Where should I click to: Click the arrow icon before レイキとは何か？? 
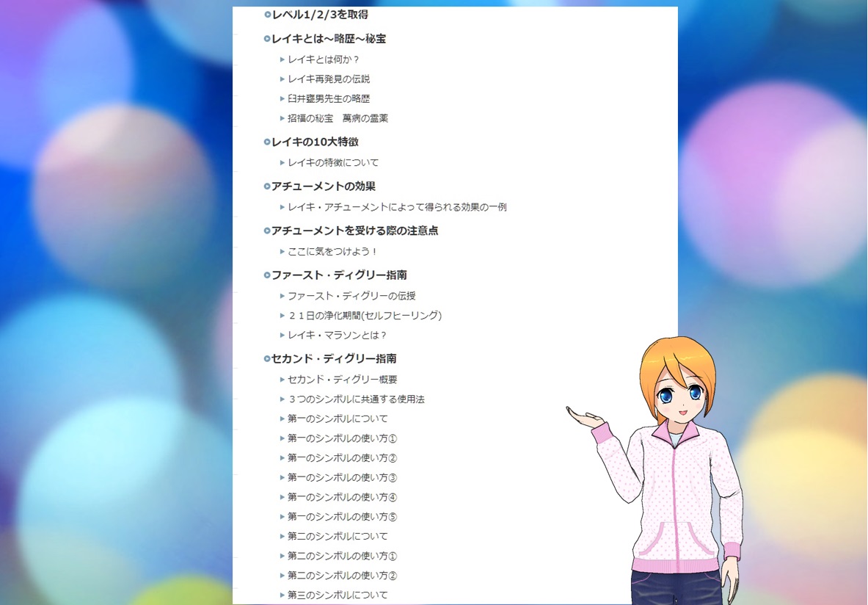pyautogui.click(x=282, y=59)
